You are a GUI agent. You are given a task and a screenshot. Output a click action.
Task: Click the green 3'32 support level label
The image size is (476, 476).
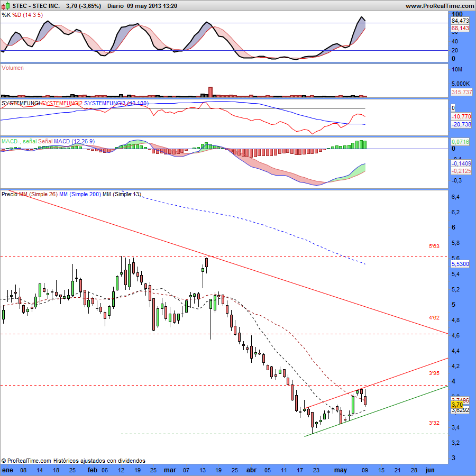434,423
